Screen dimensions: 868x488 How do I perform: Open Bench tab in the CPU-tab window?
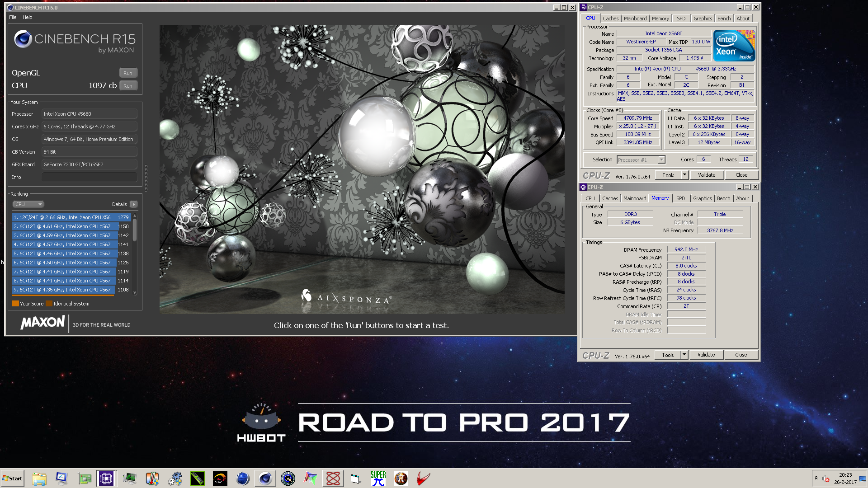click(724, 19)
